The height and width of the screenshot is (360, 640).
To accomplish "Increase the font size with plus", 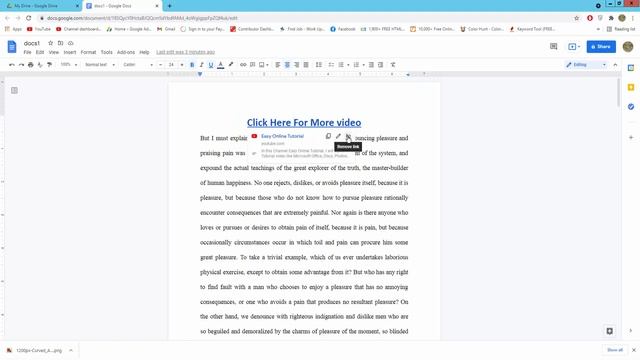I will coord(182,64).
